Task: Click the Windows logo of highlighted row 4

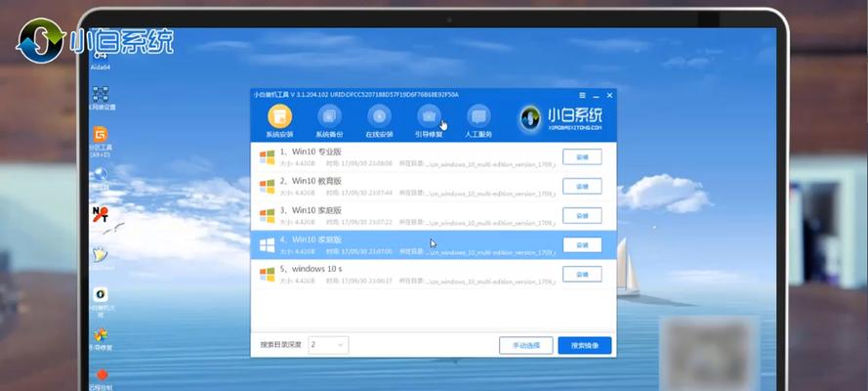Action: (267, 244)
